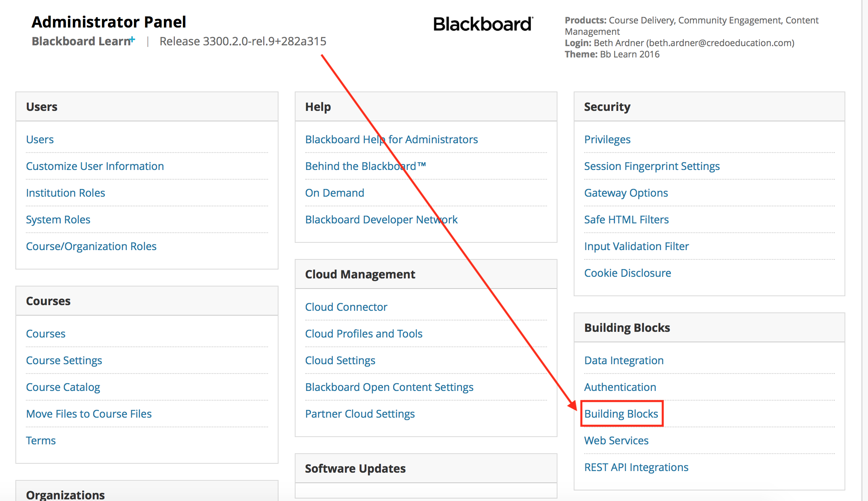The height and width of the screenshot is (501, 868).
Task: Click the Security section header
Action: (x=709, y=106)
